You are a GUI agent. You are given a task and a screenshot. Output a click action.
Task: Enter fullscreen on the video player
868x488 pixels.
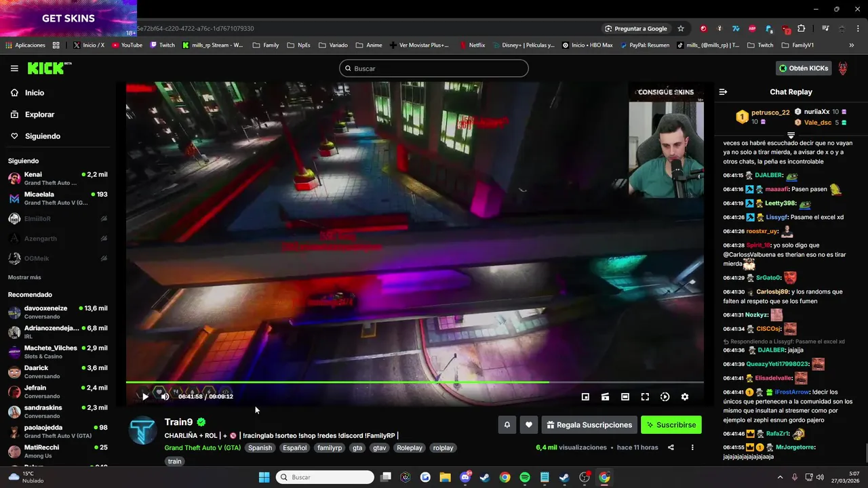[x=645, y=397]
